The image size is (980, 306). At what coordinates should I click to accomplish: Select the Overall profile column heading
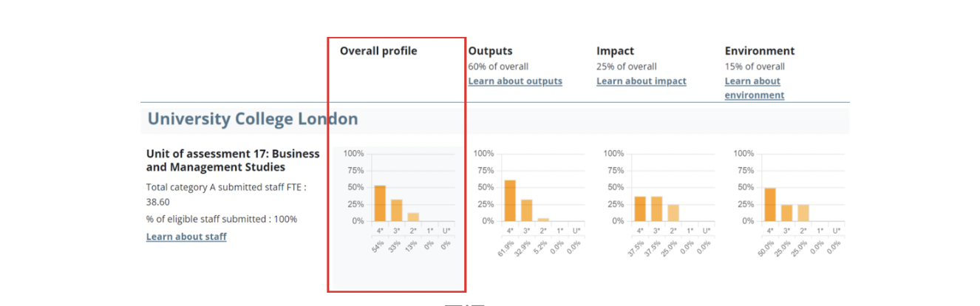[x=378, y=51]
